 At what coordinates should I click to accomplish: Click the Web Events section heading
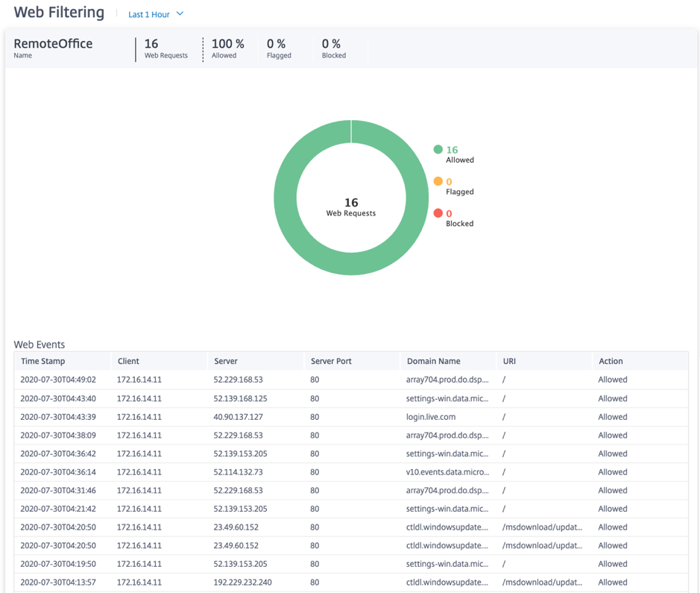point(40,345)
